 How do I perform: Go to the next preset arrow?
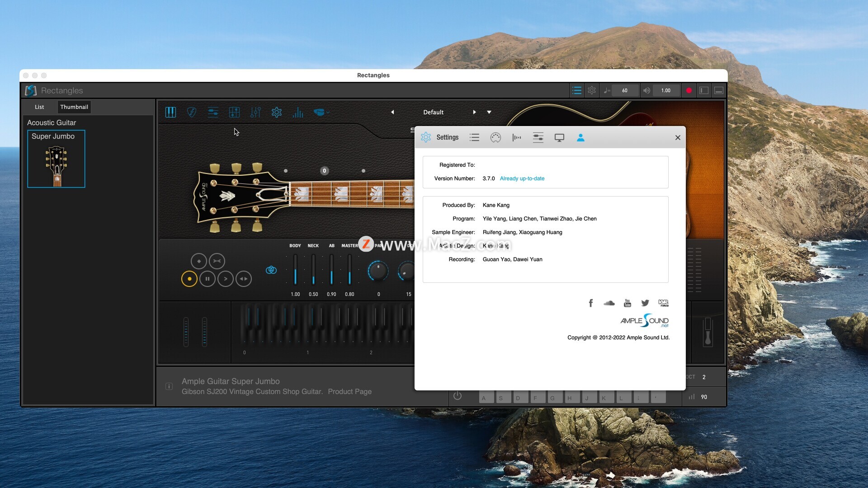click(474, 112)
